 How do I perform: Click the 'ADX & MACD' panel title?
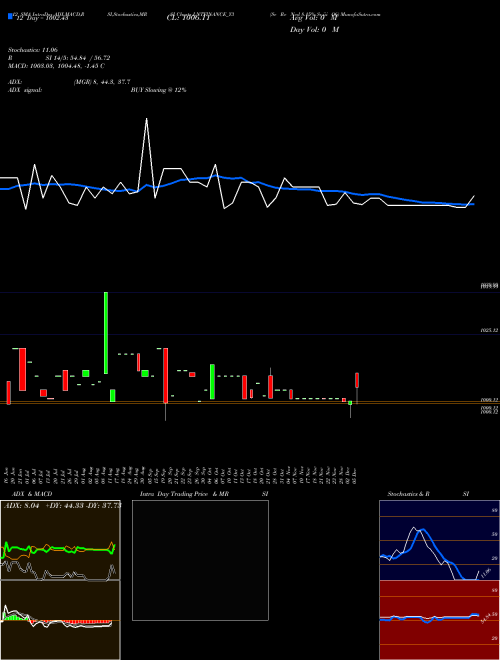tap(32, 494)
